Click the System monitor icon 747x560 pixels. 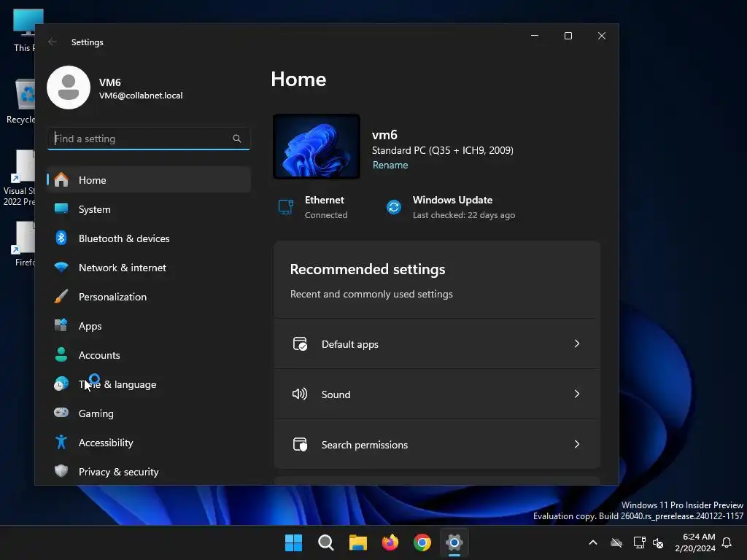click(61, 209)
